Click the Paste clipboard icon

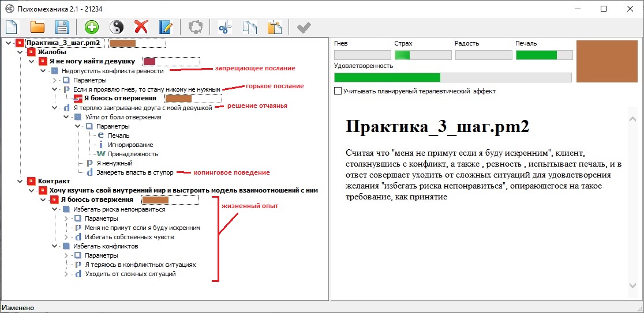[275, 27]
